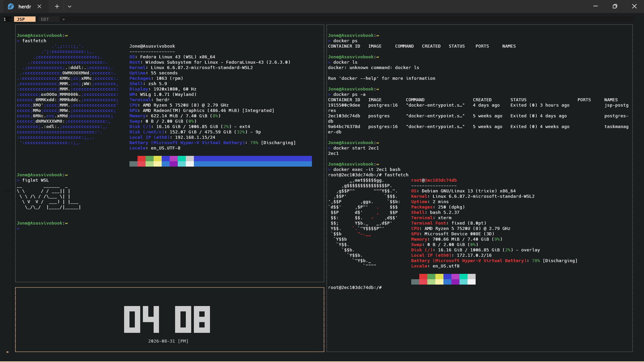Click container ID 1915500c9dee
The height and width of the screenshot is (362, 644).
click(x=344, y=105)
